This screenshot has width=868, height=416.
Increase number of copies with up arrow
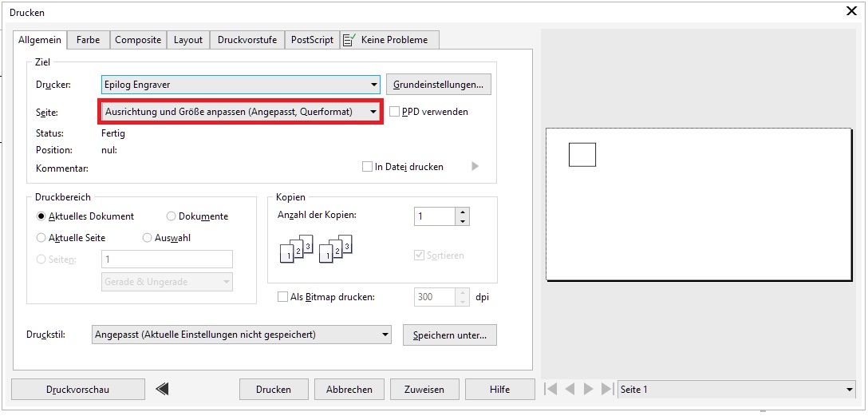pyautogui.click(x=462, y=212)
